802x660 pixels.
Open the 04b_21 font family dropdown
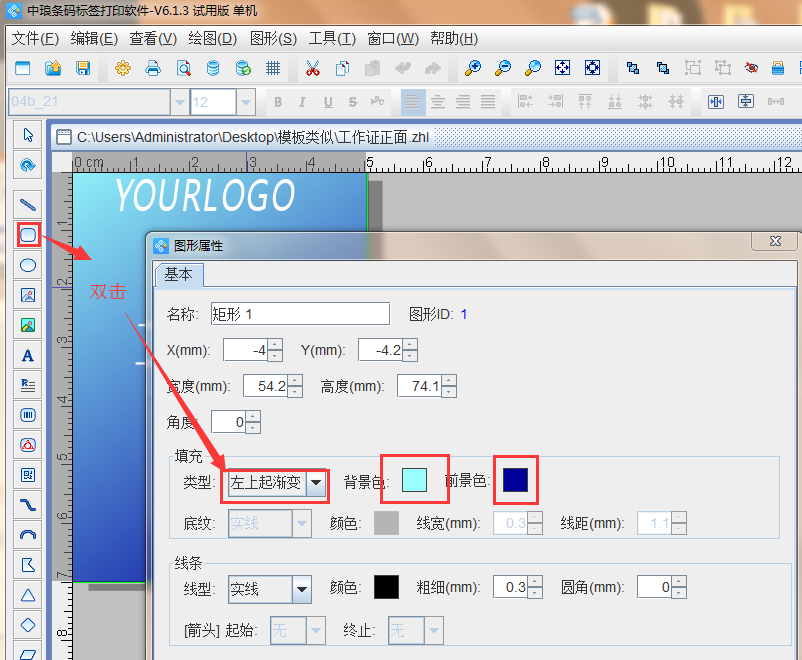(178, 101)
